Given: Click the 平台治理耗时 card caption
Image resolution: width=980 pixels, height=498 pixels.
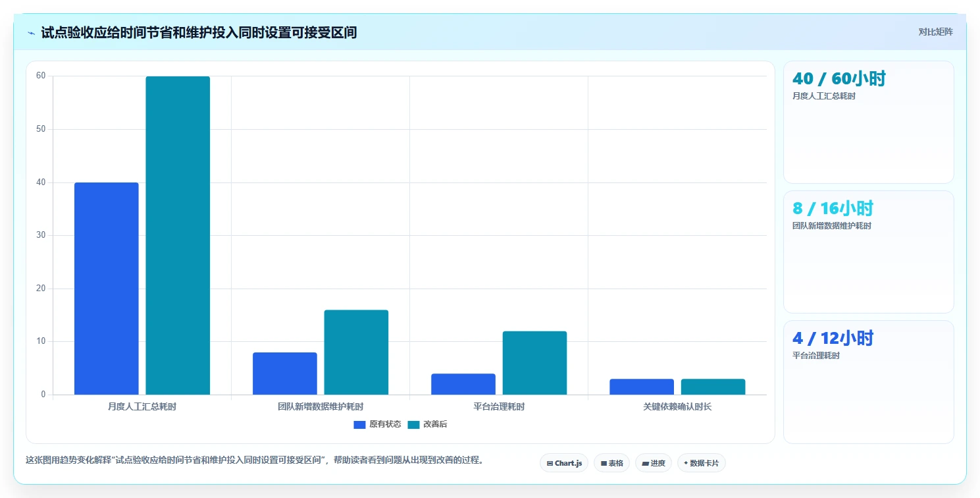Looking at the screenshot, I should coord(816,356).
